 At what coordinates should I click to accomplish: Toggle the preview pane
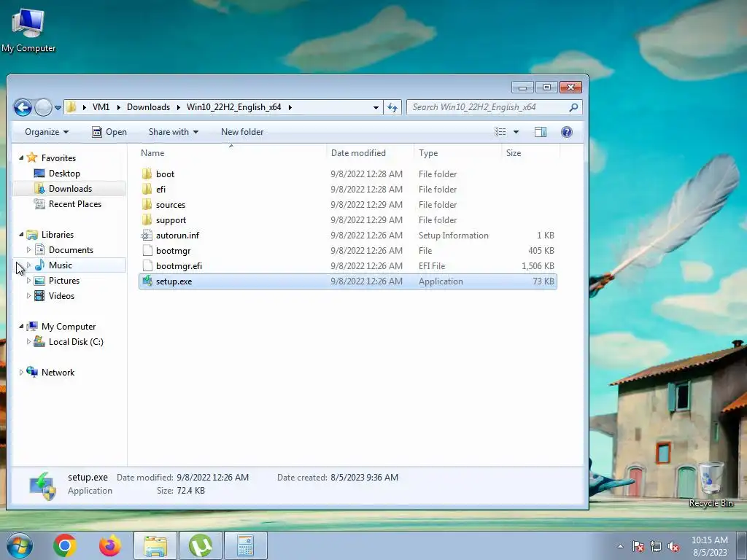pyautogui.click(x=541, y=132)
